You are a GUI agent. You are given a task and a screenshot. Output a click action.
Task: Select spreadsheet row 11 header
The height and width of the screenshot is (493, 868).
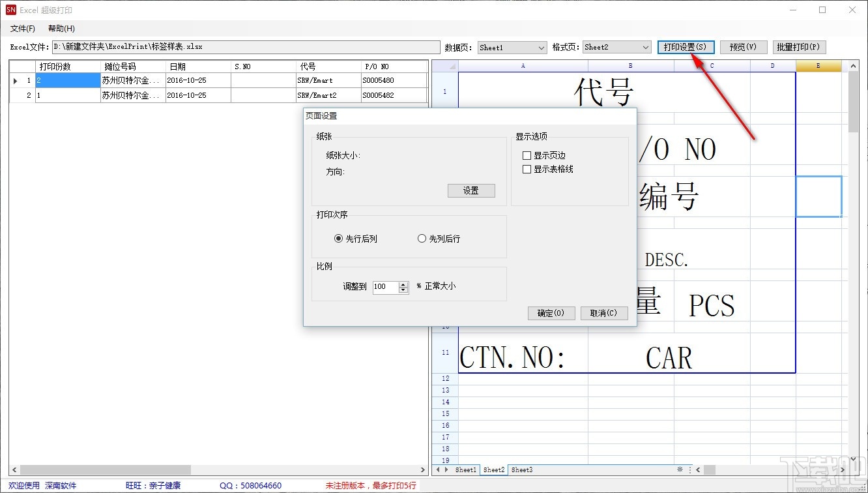[446, 352]
